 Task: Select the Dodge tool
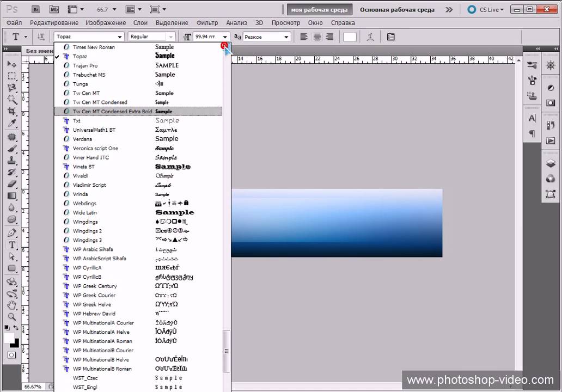click(12, 219)
